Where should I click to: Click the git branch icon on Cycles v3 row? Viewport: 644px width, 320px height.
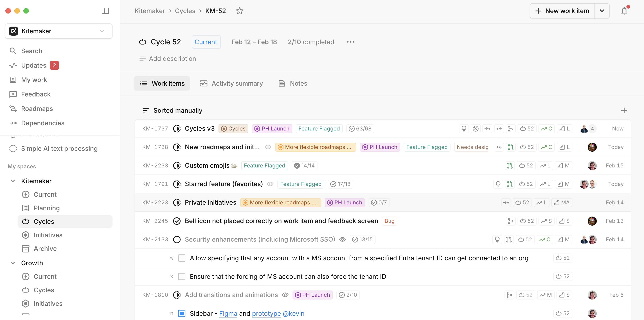tap(511, 128)
